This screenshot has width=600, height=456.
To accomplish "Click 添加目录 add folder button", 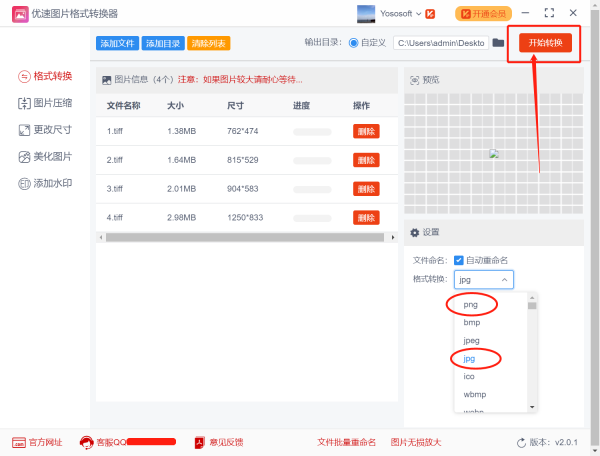I will (163, 44).
